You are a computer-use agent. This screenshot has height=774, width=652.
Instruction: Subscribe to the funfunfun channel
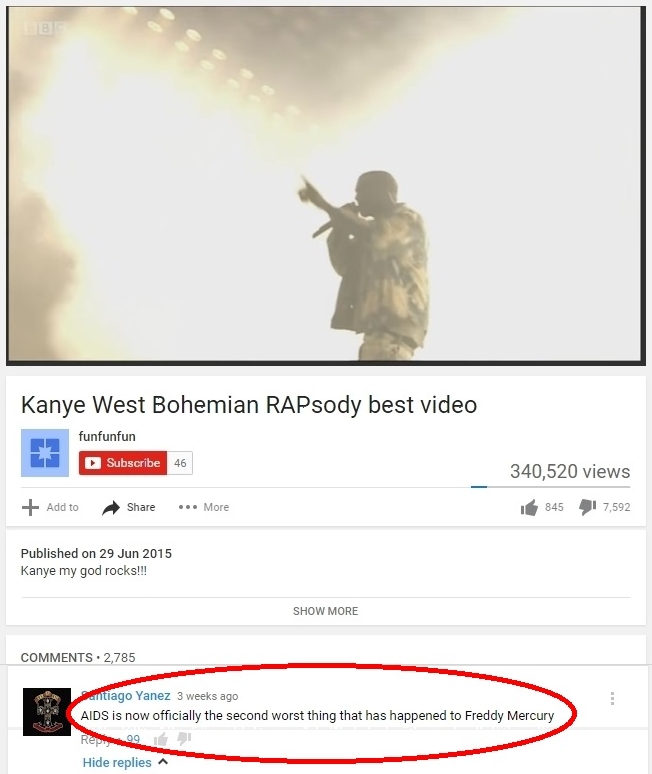123,463
